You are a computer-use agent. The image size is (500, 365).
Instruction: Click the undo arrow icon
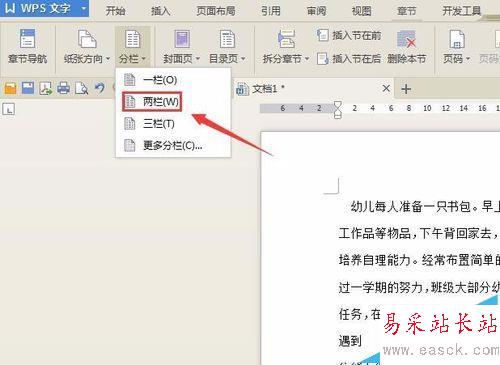click(100, 88)
